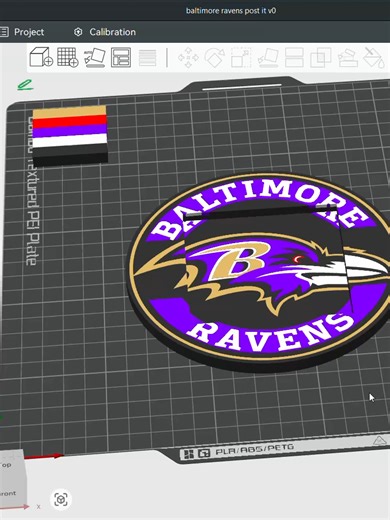Select the Support painting tool
This screenshot has height=520, width=390.
(348, 57)
